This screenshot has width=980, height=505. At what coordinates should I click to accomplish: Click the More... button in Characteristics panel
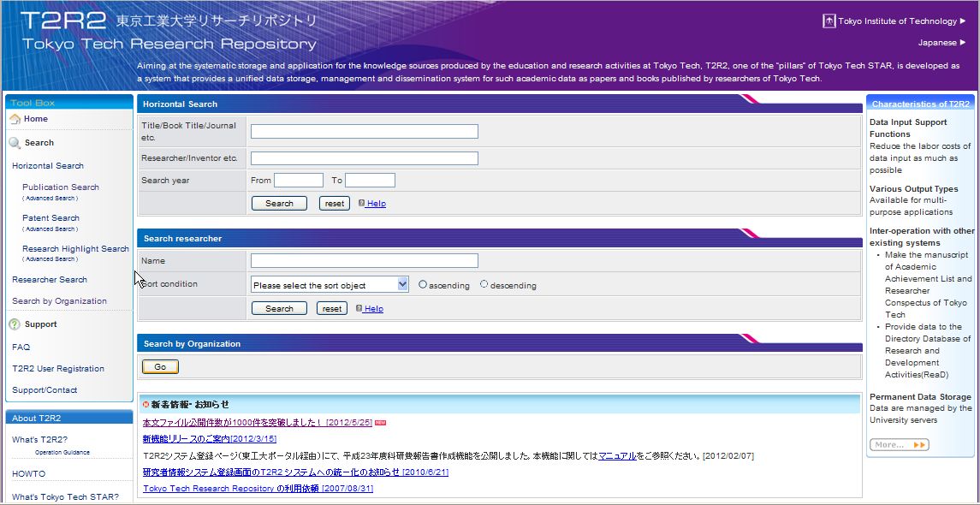900,445
